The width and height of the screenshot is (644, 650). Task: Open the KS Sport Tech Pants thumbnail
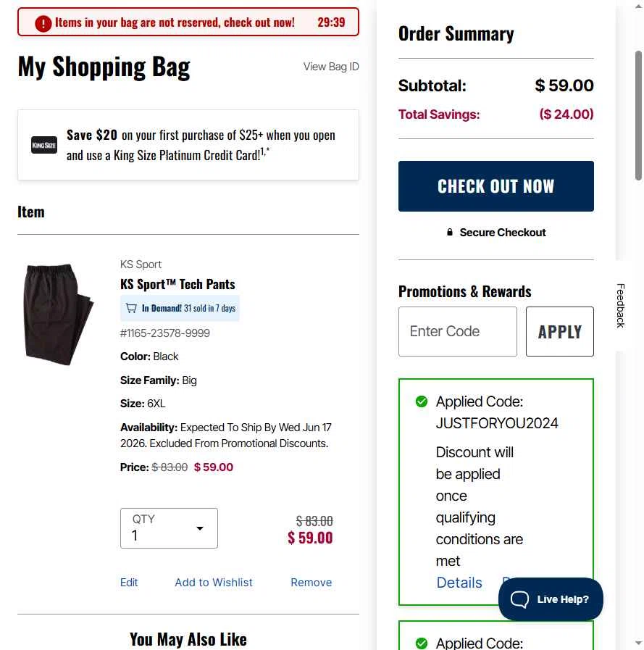pos(59,313)
